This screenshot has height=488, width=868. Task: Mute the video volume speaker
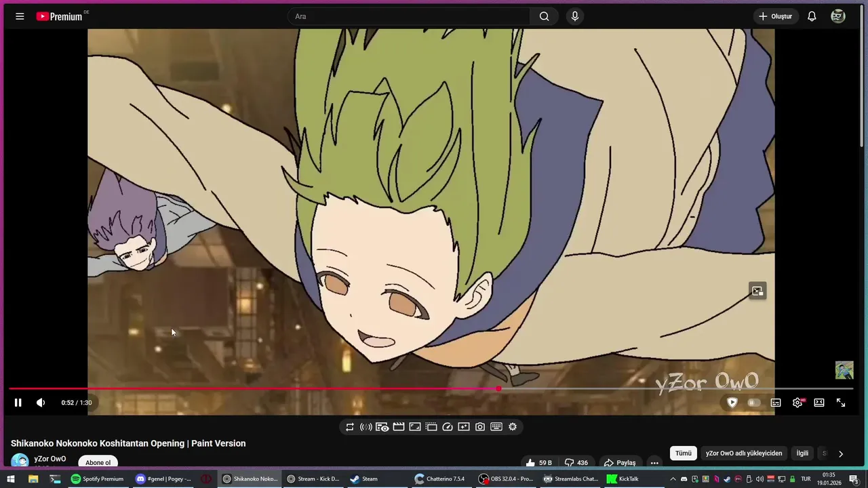[x=41, y=403]
